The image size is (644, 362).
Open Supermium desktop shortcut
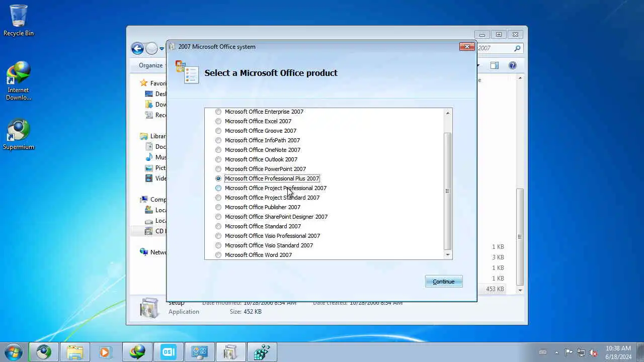19,135
